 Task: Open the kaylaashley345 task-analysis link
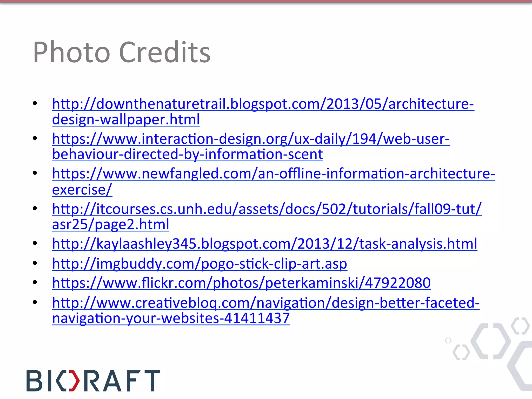coord(264,244)
